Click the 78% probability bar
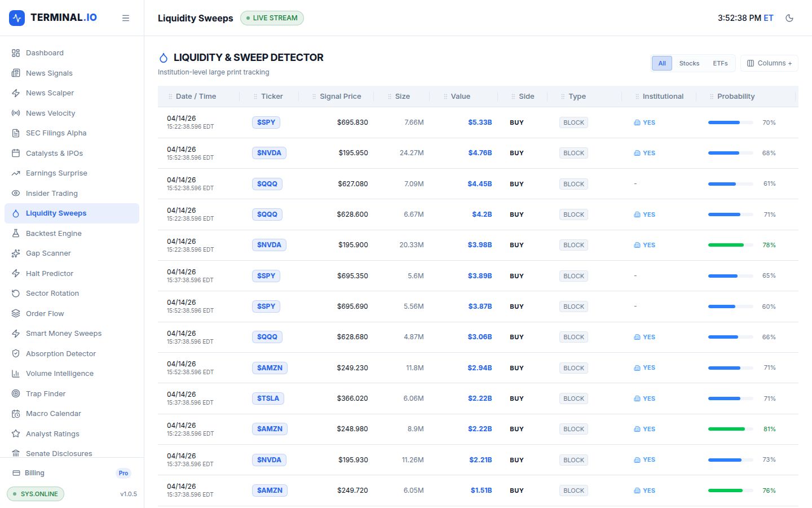The width and height of the screenshot is (812, 508). click(x=731, y=245)
